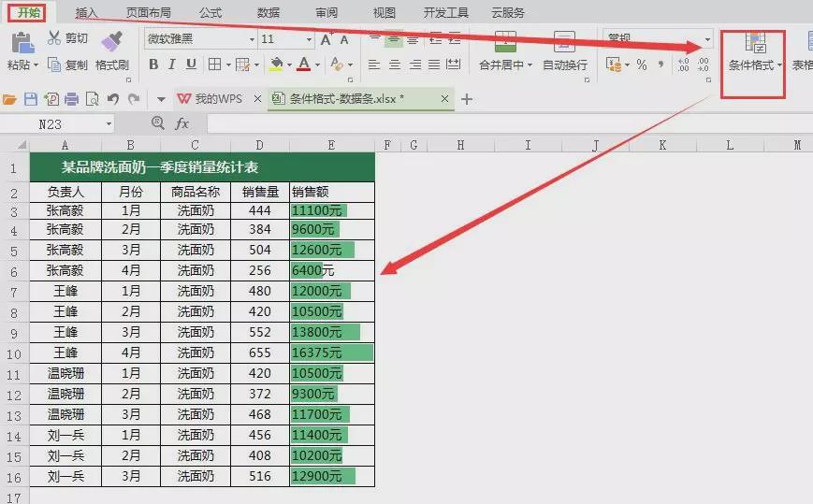The image size is (813, 504).
Task: Click the currency format coins icon
Action: 614,65
